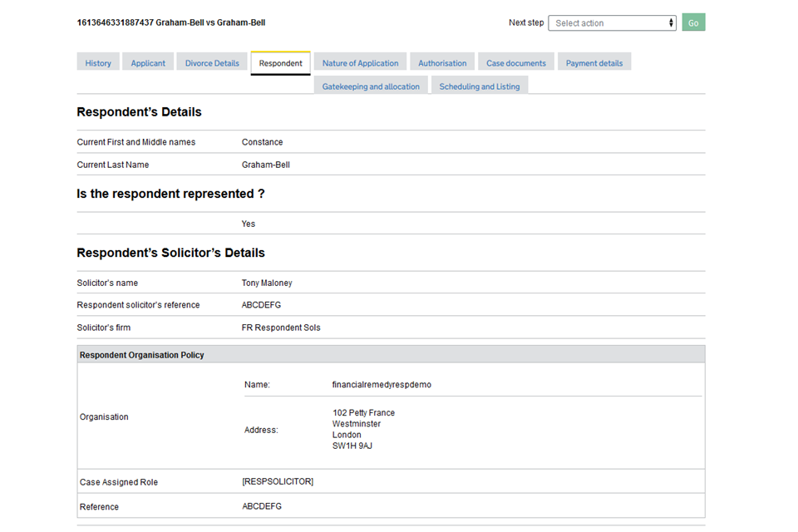Click the organisation name financialremedyrespdemo
The width and height of the screenshot is (798, 532).
click(x=382, y=385)
